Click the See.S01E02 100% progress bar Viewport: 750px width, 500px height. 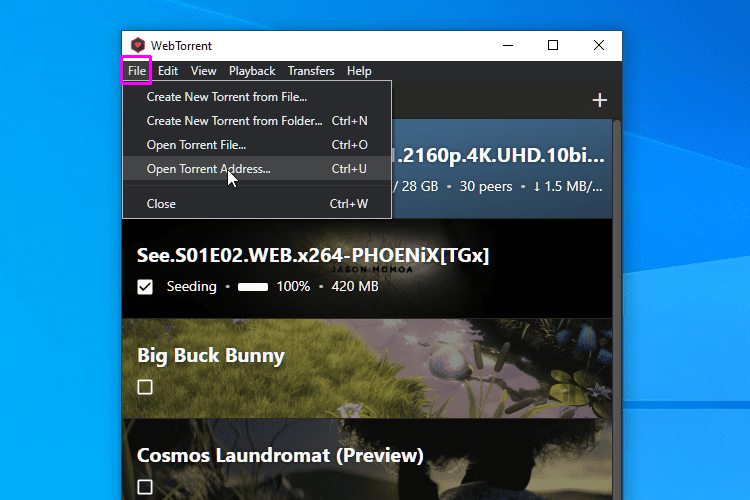pyautogui.click(x=253, y=287)
